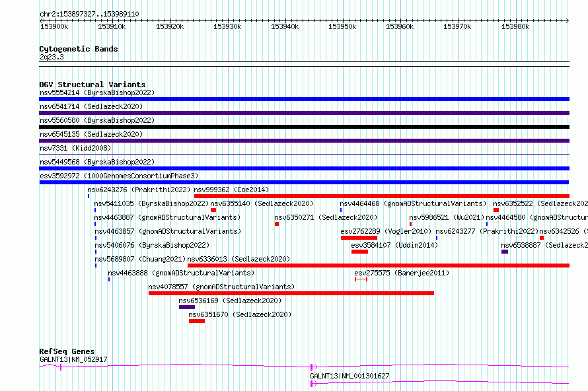Select the nsv6541714 (Sedlazeck2020) label

pyautogui.click(x=91, y=106)
